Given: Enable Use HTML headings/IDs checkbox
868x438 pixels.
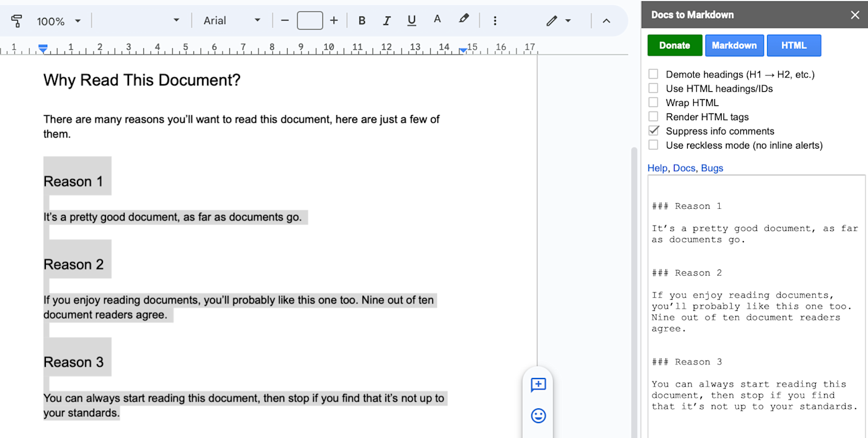Looking at the screenshot, I should coord(653,89).
